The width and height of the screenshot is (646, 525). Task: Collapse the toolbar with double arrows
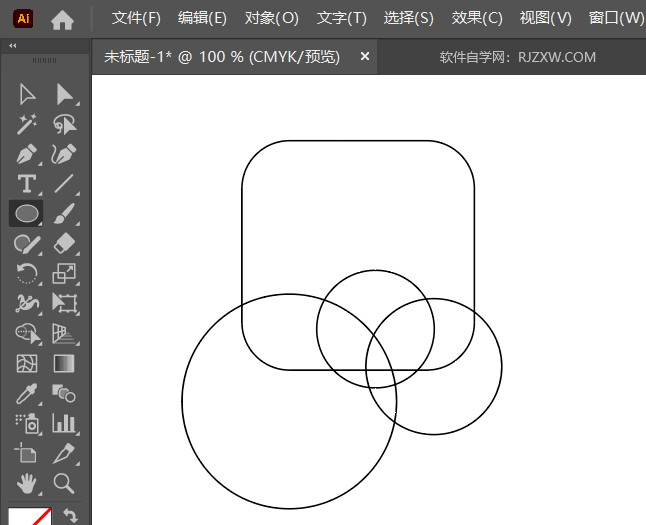tap(13, 46)
